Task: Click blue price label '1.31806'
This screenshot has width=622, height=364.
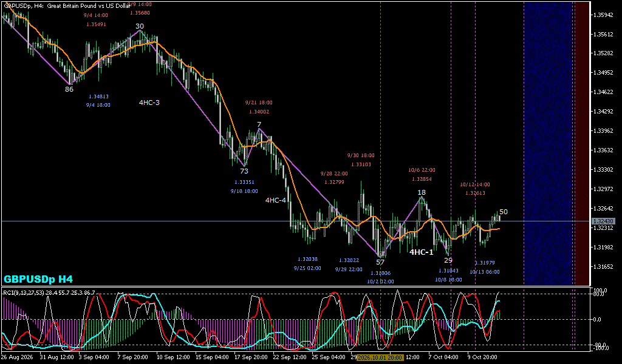Action: tap(381, 273)
